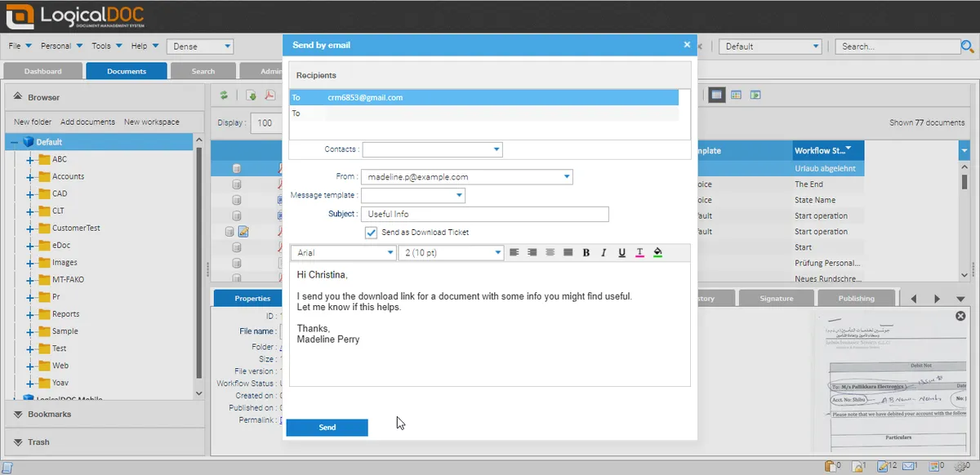Align message text left

coord(514,253)
